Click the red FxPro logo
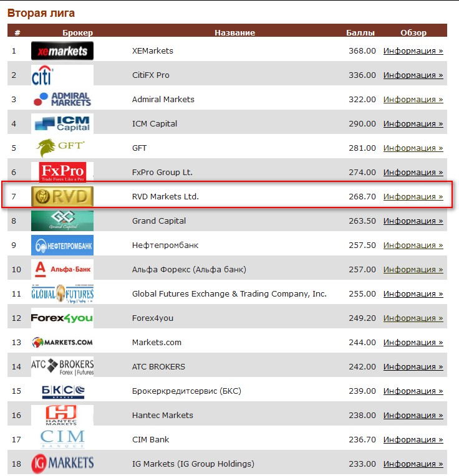Viewport: 459px width, 476px height. (x=62, y=172)
